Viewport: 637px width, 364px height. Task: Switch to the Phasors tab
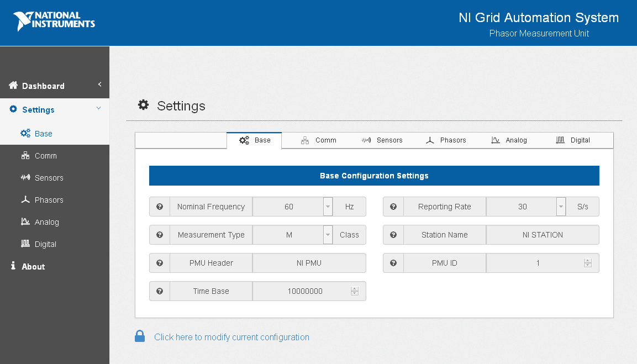click(x=446, y=140)
